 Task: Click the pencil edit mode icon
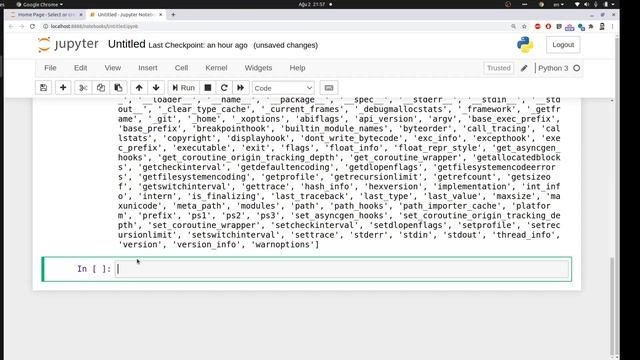[524, 68]
